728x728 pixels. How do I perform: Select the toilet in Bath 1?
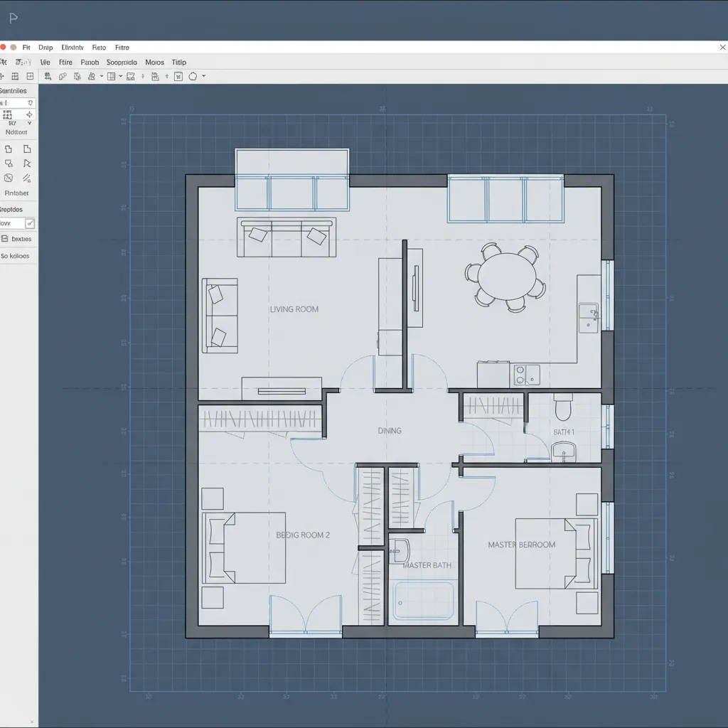click(x=563, y=406)
